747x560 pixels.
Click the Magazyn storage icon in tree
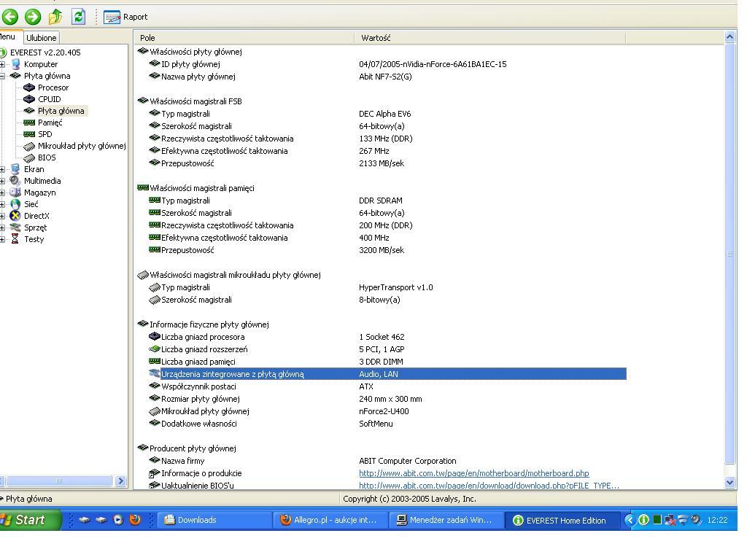click(16, 192)
